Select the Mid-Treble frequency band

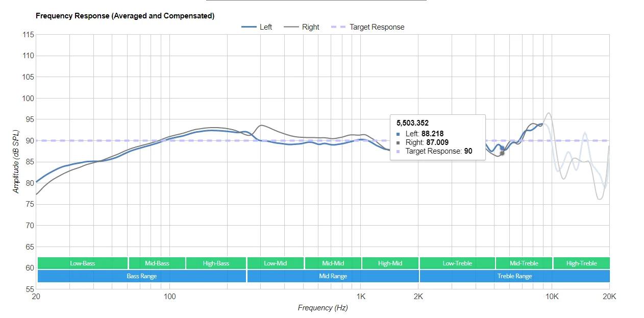[524, 263]
